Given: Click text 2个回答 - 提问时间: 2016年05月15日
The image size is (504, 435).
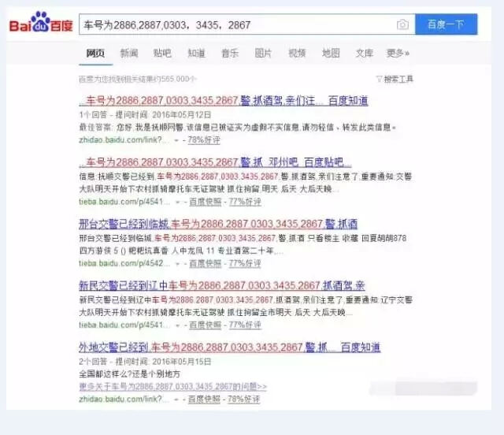Looking at the screenshot, I should (145, 362).
